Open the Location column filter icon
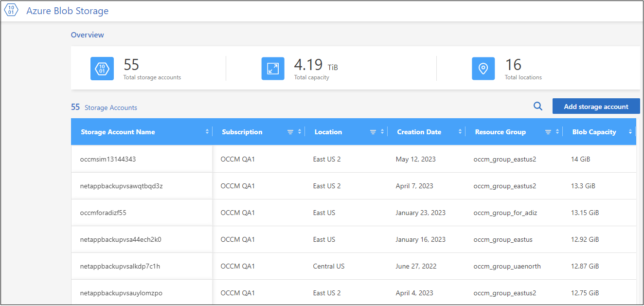The image size is (644, 306). [373, 132]
